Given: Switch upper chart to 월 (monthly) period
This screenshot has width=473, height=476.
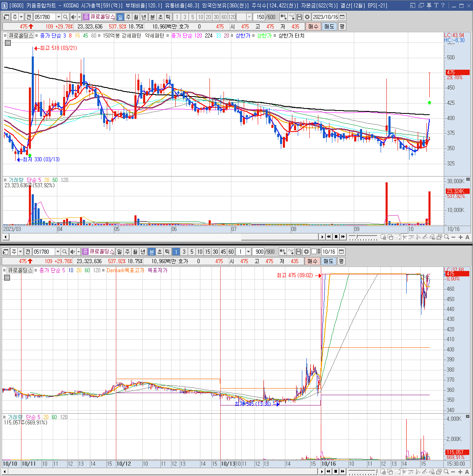Looking at the screenshot, I should pyautogui.click(x=136, y=17).
